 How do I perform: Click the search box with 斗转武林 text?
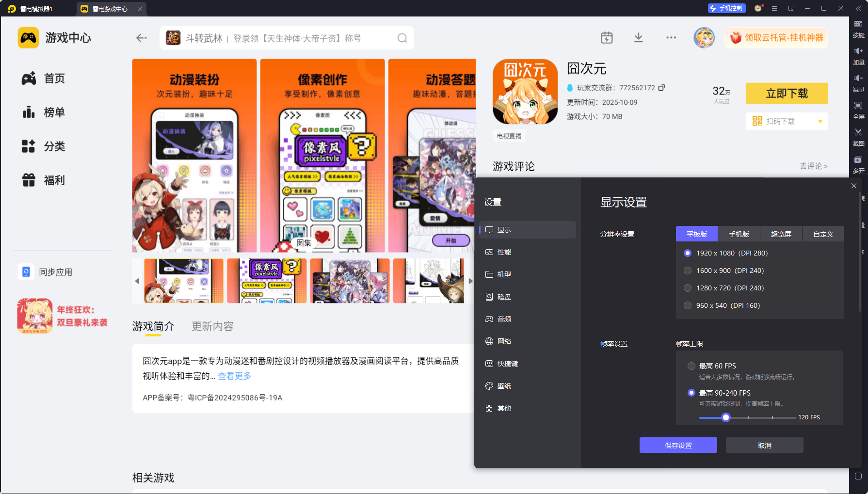(287, 38)
